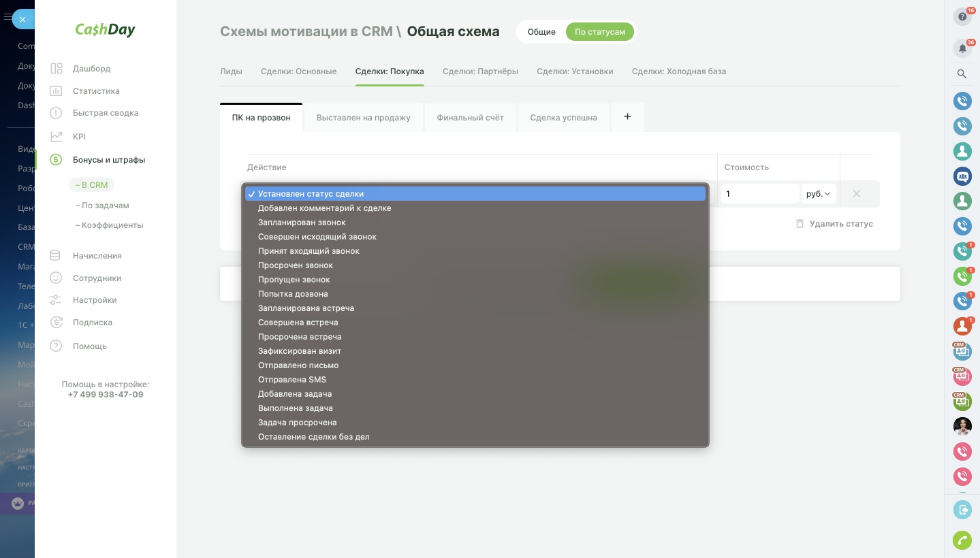Click the green phone dial button
The width and height of the screenshot is (980, 558).
(x=962, y=540)
